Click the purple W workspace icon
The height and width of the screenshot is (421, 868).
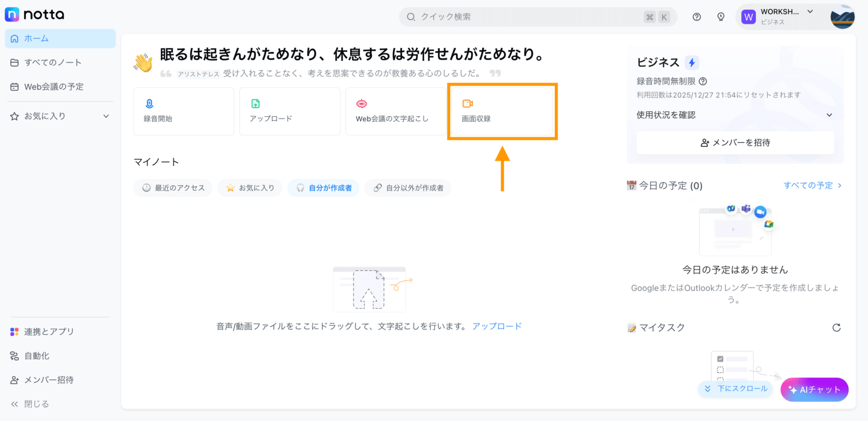point(749,17)
